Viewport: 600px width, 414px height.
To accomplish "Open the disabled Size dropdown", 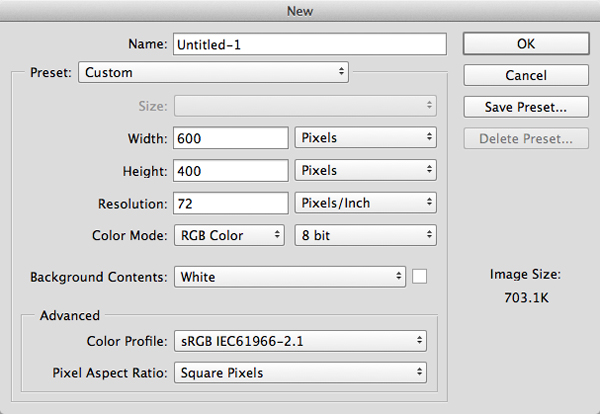I will 305,104.
